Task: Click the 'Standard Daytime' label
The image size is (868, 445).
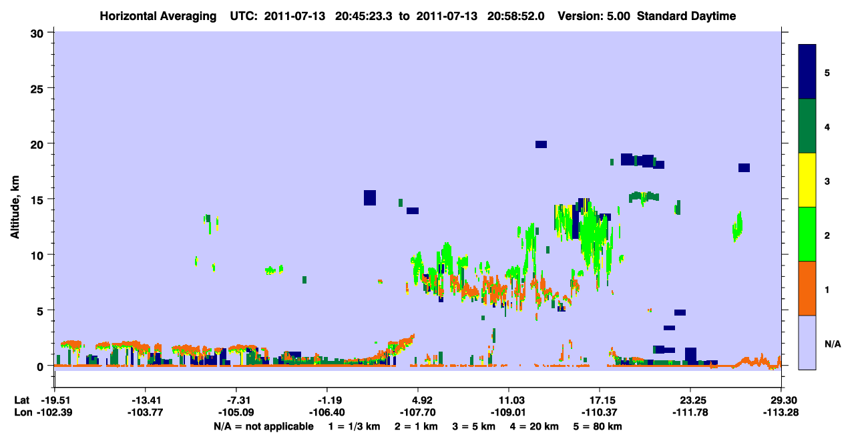Action: tap(686, 16)
